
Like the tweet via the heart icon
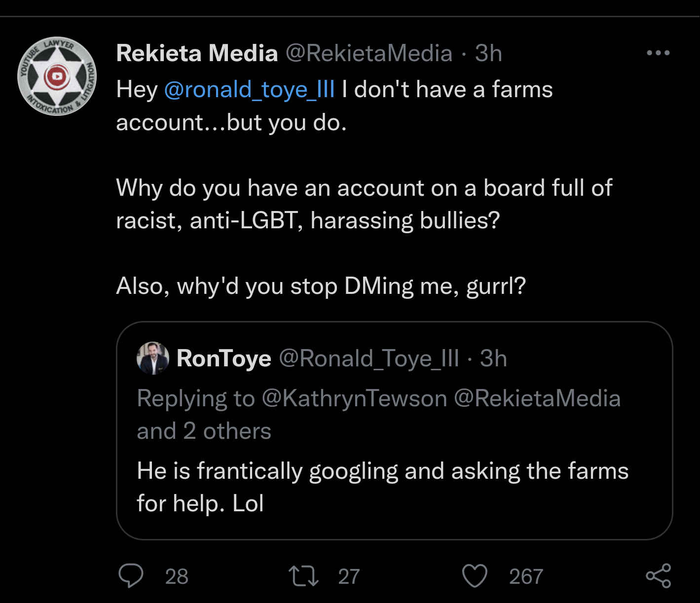click(x=474, y=574)
